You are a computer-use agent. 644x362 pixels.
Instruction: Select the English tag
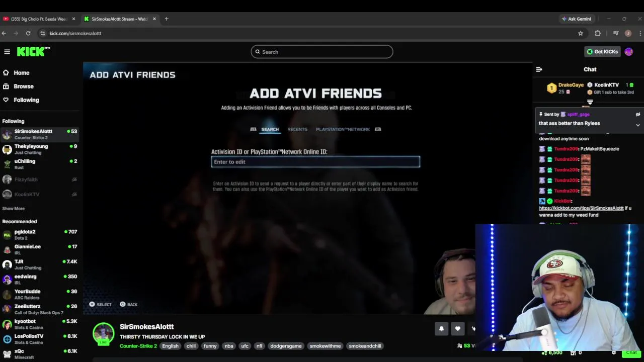point(170,346)
